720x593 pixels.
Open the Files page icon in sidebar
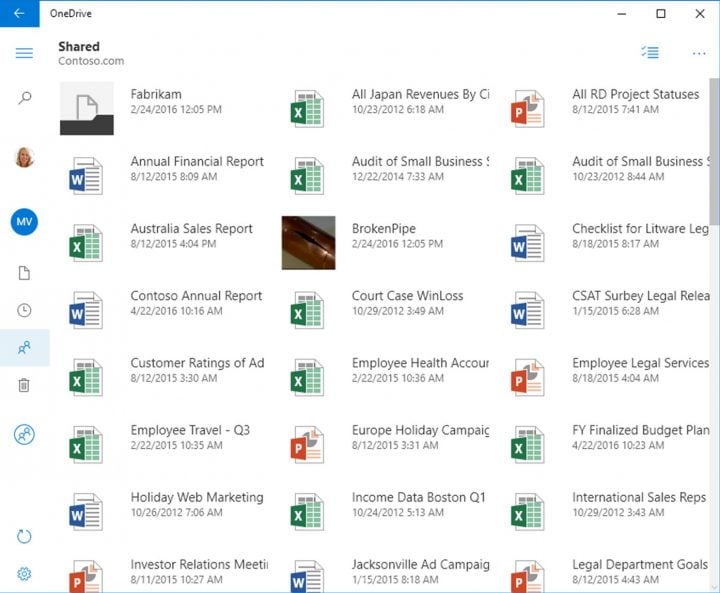click(x=24, y=273)
